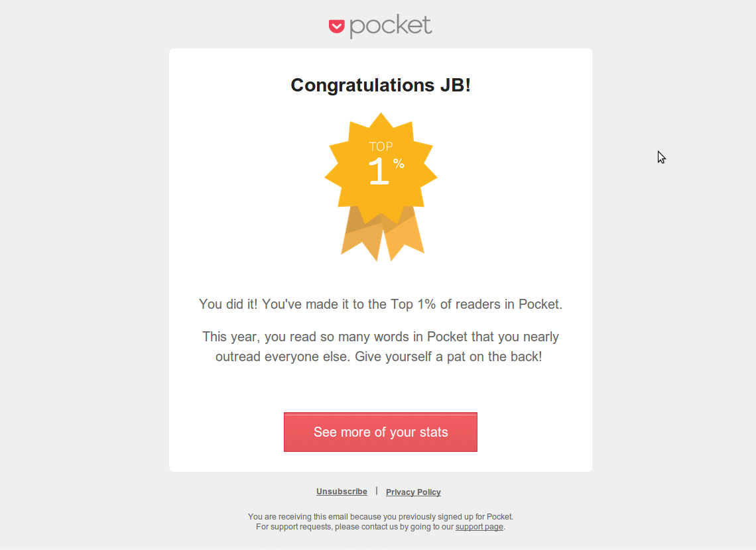Click the divider between Unsubscribe and Privacy Policy

tap(377, 491)
